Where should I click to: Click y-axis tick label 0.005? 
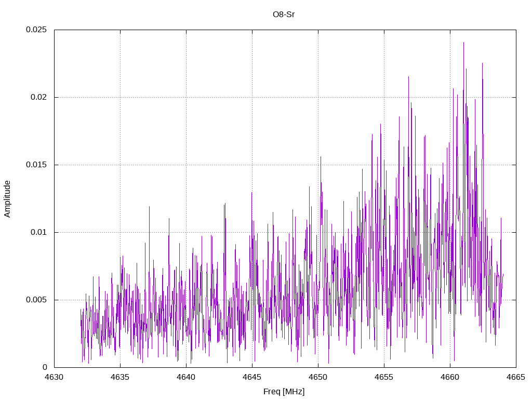point(36,300)
